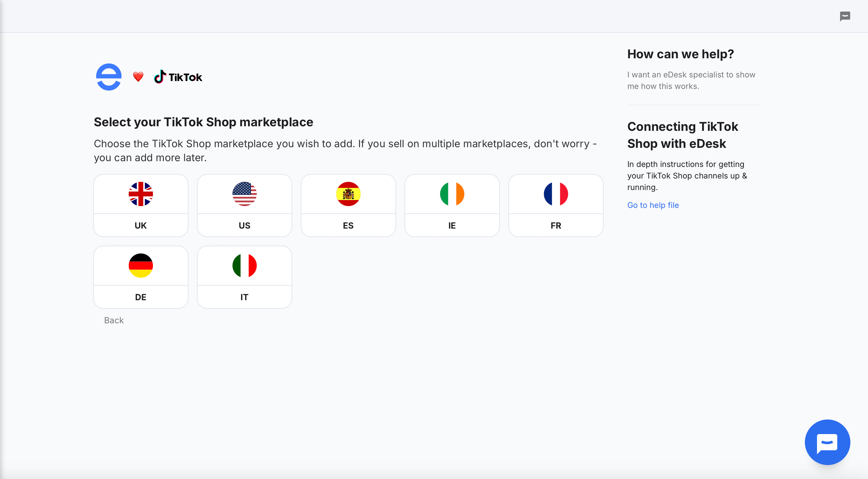Click the US flag icon
Viewport: 868px width, 479px height.
[x=244, y=194]
